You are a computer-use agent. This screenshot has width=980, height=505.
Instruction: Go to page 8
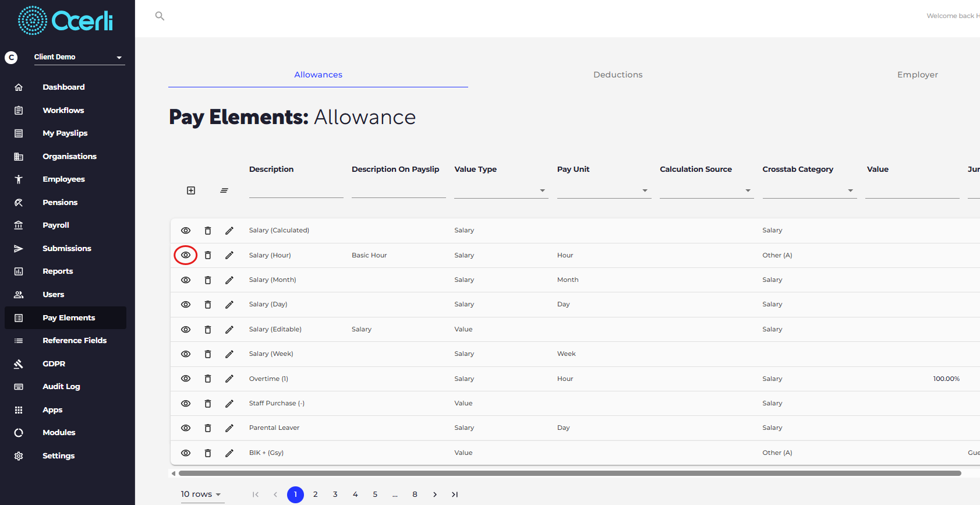[x=415, y=495]
